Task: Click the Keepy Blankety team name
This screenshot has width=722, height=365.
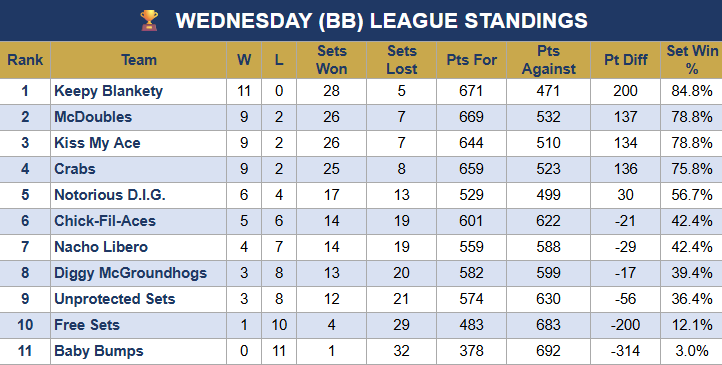Action: click(x=108, y=91)
